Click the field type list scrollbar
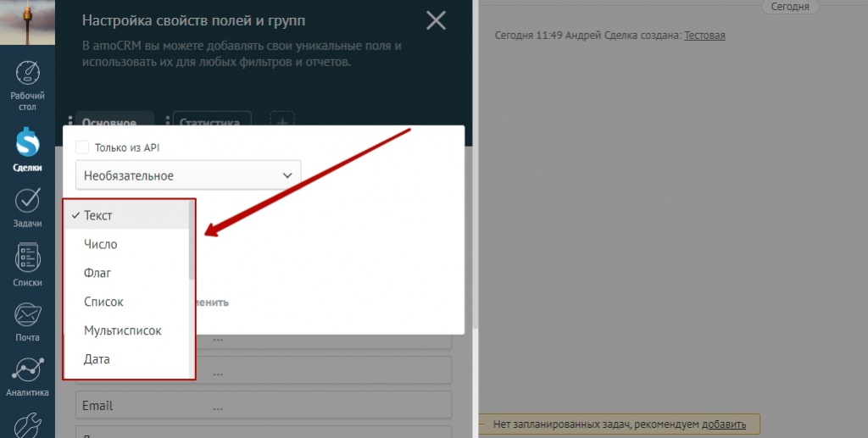868x438 pixels. click(192, 241)
